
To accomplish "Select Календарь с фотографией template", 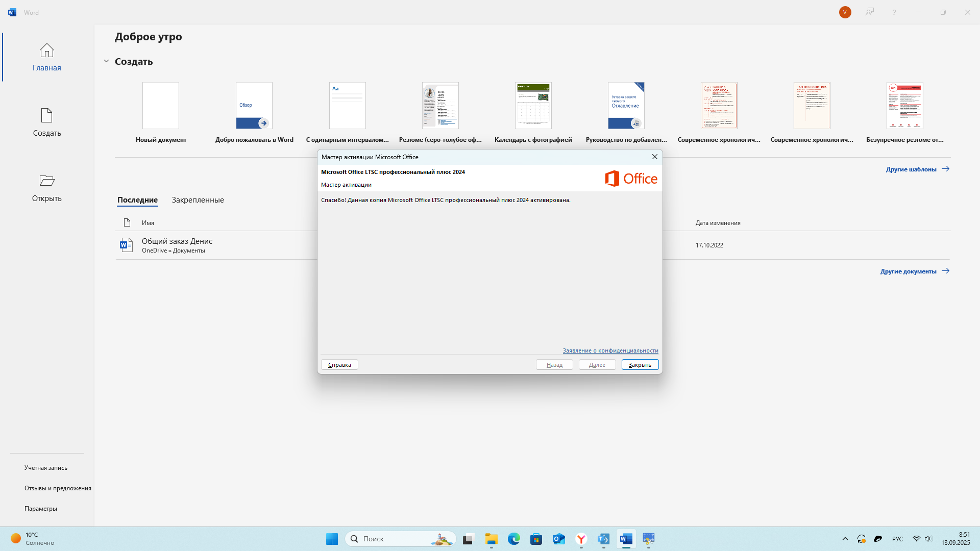I will tap(533, 106).
